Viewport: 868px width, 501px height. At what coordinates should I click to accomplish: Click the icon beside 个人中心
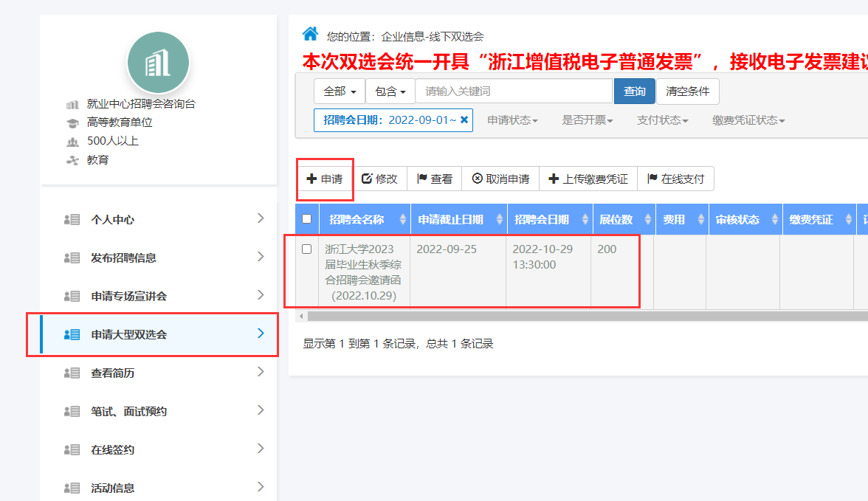[72, 219]
